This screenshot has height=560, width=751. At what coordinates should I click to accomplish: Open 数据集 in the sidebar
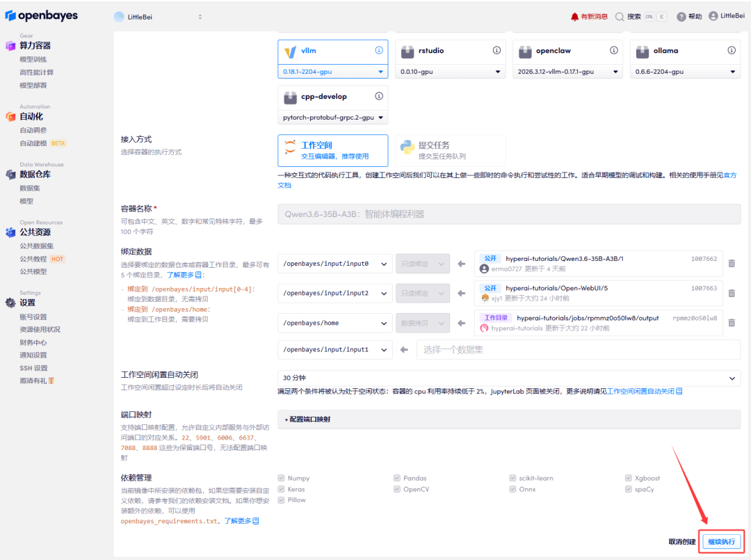coord(30,189)
